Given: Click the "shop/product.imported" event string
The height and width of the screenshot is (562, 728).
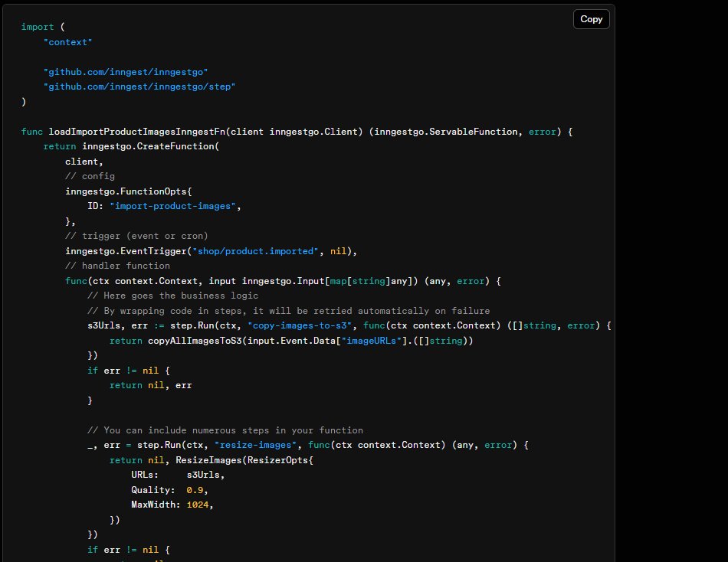Looking at the screenshot, I should (x=255, y=251).
